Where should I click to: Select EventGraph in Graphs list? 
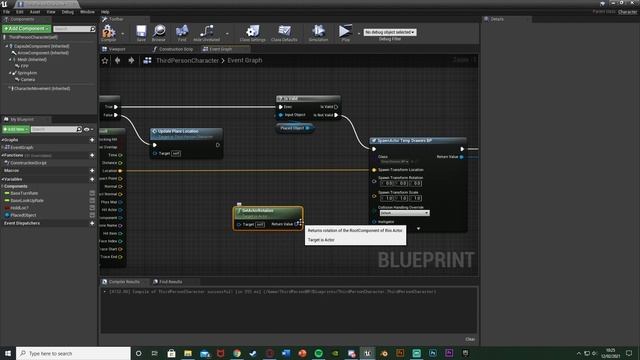22,147
